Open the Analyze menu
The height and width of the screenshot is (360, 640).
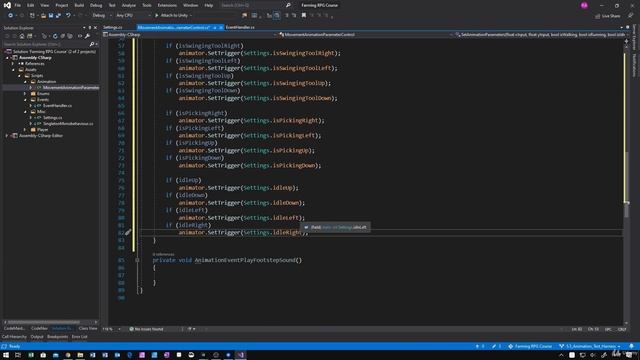[129, 5]
